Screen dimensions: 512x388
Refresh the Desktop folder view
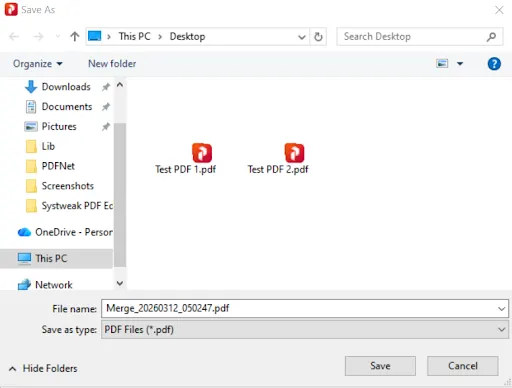(318, 37)
